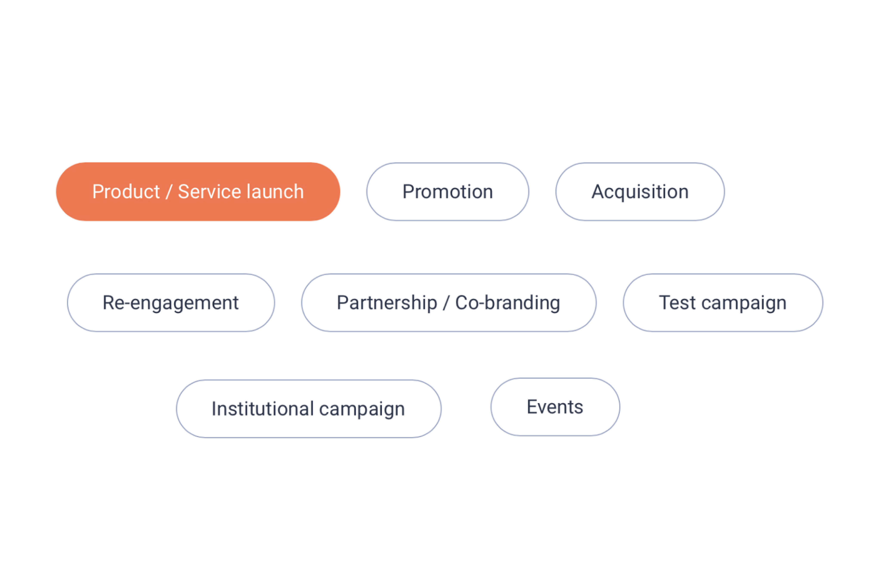Toggle the Acquisition campaign option
The height and width of the screenshot is (588, 882).
(x=640, y=192)
